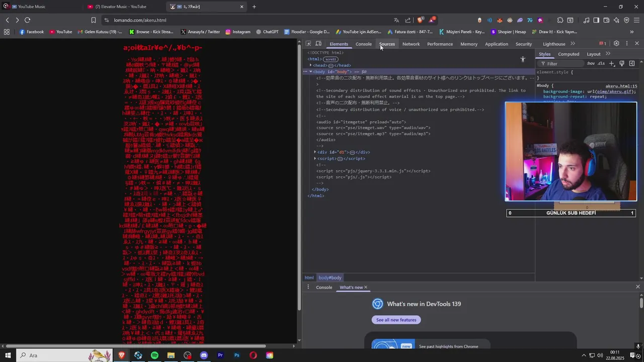The image size is (644, 362).
Task: Open the browser hamburger main menu
Action: coord(636,20)
